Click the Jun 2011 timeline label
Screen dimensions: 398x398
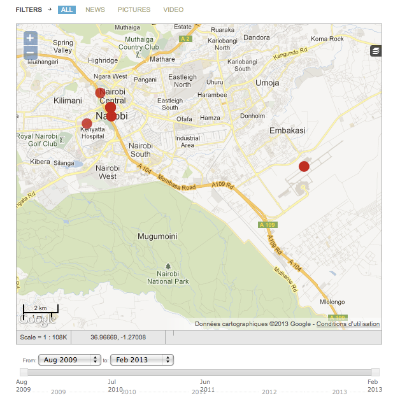tap(207, 385)
